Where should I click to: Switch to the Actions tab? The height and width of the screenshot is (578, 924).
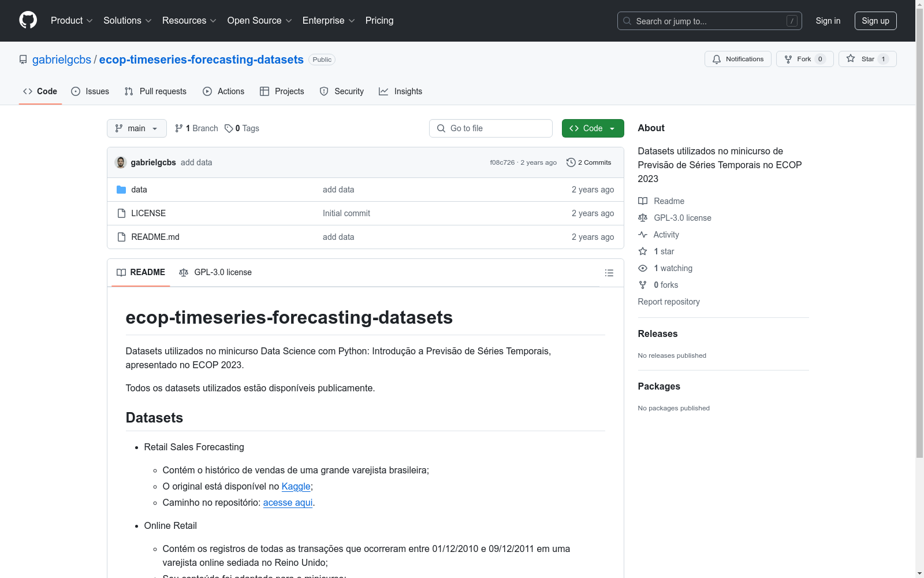pyautogui.click(x=223, y=91)
